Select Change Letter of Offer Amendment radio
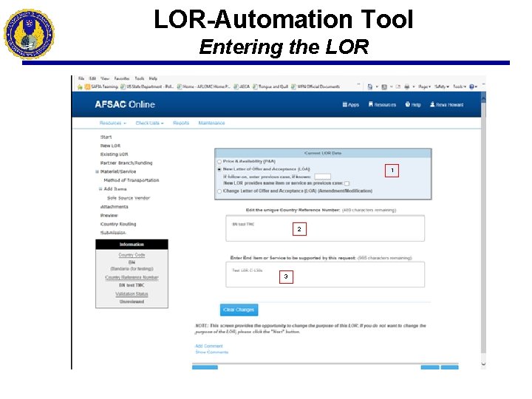This screenshot has width=532, height=399. pyautogui.click(x=219, y=191)
